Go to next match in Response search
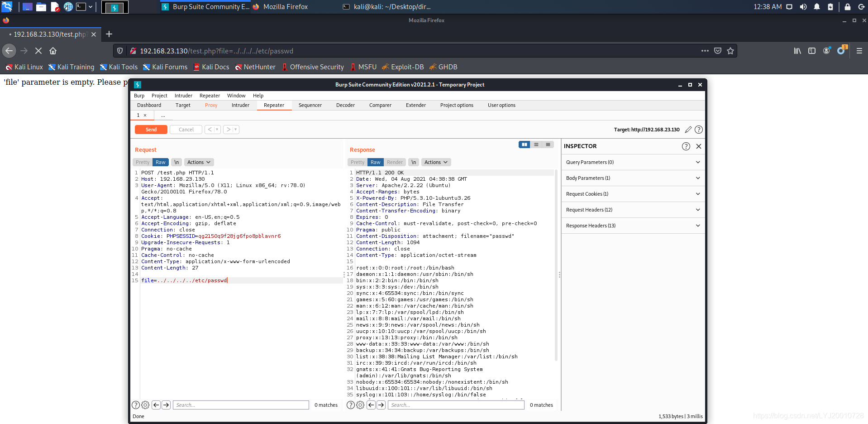Image resolution: width=868 pixels, height=424 pixels. tap(381, 405)
